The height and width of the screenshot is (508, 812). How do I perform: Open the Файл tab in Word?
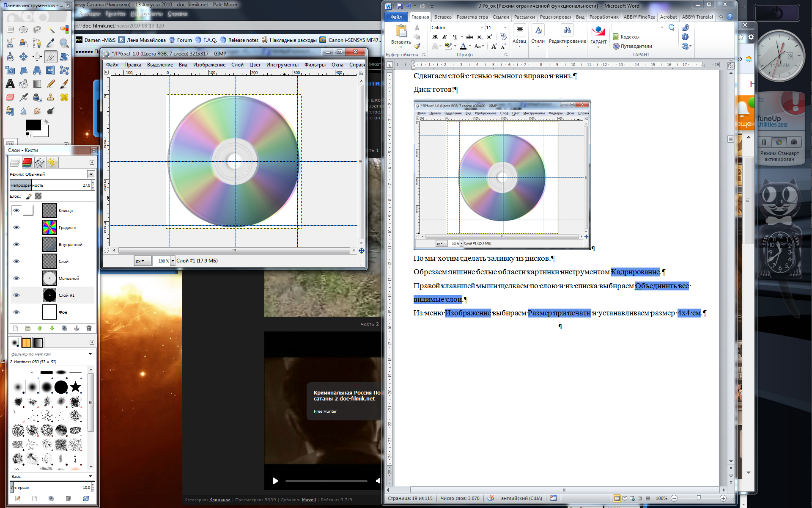click(x=396, y=17)
